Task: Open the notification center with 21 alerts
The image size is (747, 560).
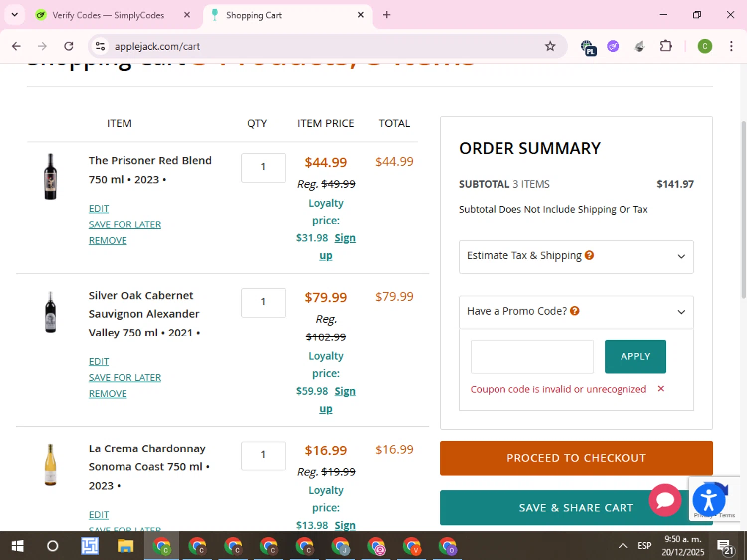Action: point(725,547)
